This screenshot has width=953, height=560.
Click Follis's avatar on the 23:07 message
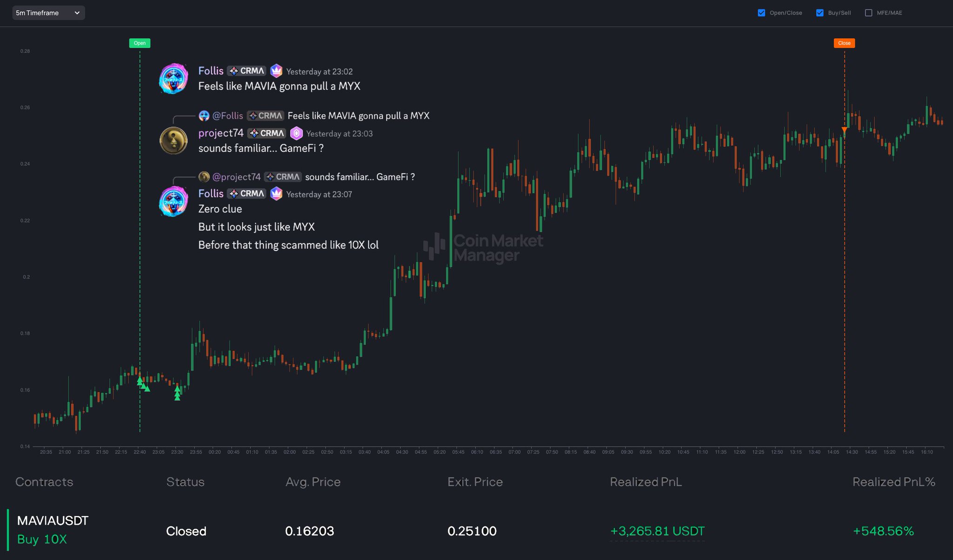pos(174,201)
